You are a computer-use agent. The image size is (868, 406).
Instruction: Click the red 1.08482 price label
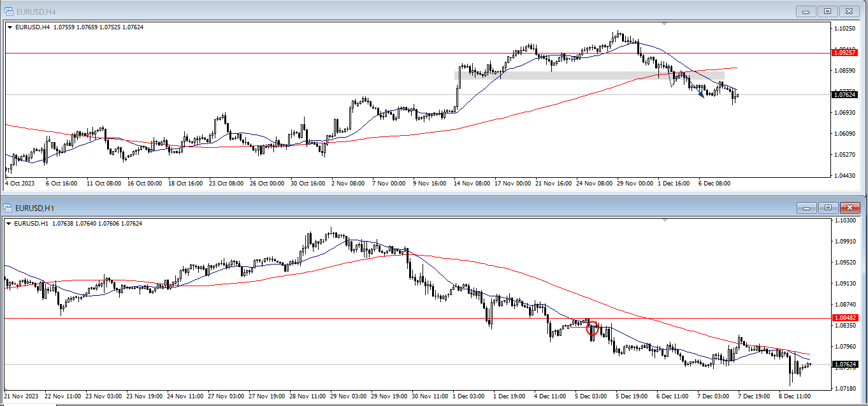pyautogui.click(x=845, y=317)
